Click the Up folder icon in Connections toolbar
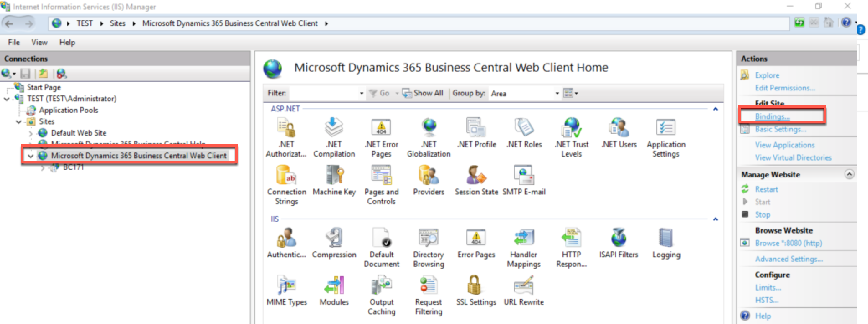868x324 pixels. (43, 74)
